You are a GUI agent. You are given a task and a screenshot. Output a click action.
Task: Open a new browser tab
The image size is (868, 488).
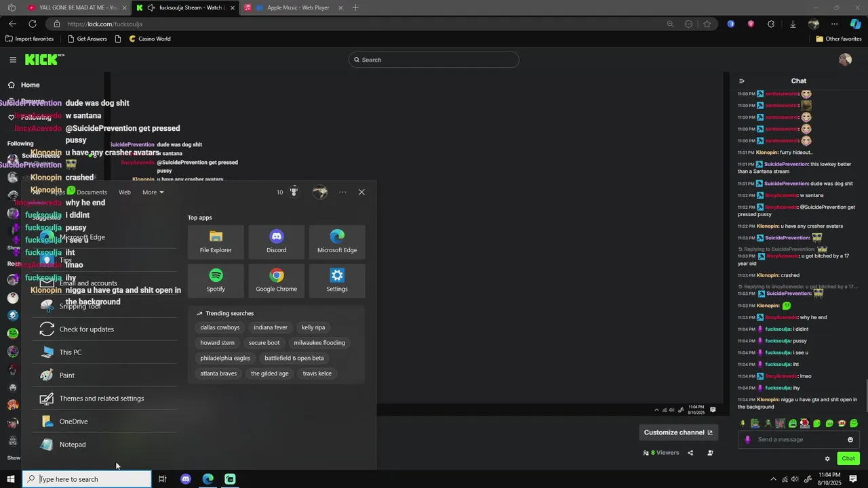click(x=355, y=8)
